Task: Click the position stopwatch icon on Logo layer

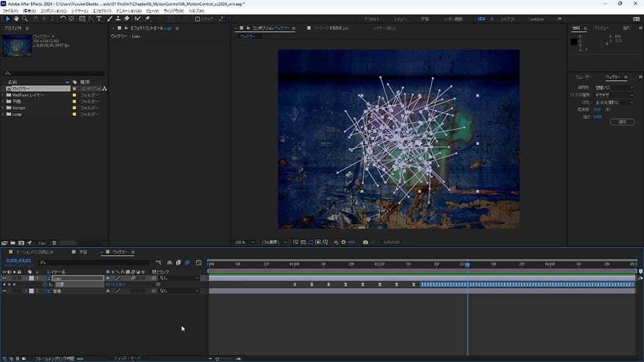Action: [45, 284]
